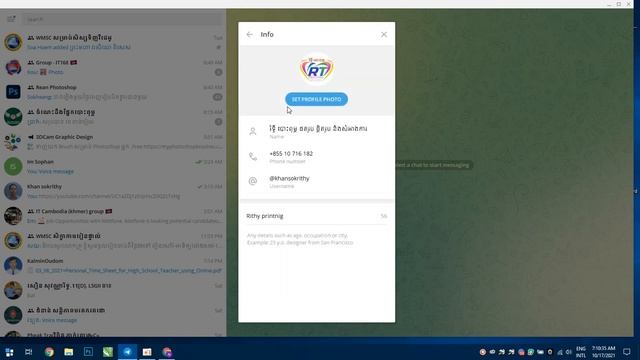Viewport: 640px width, 360px height.
Task: Open the KalminOudom chat
Action: (113, 266)
